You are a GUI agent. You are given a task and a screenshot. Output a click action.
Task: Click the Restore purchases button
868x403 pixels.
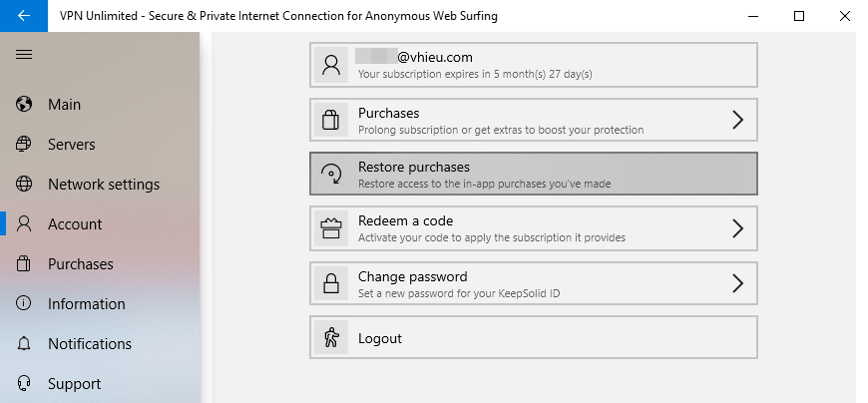tap(533, 174)
